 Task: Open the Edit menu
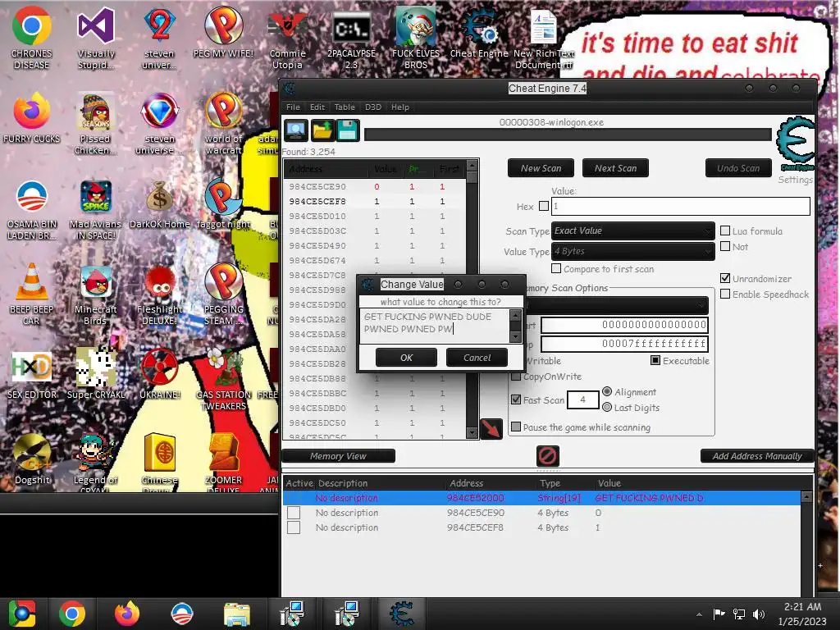[317, 107]
